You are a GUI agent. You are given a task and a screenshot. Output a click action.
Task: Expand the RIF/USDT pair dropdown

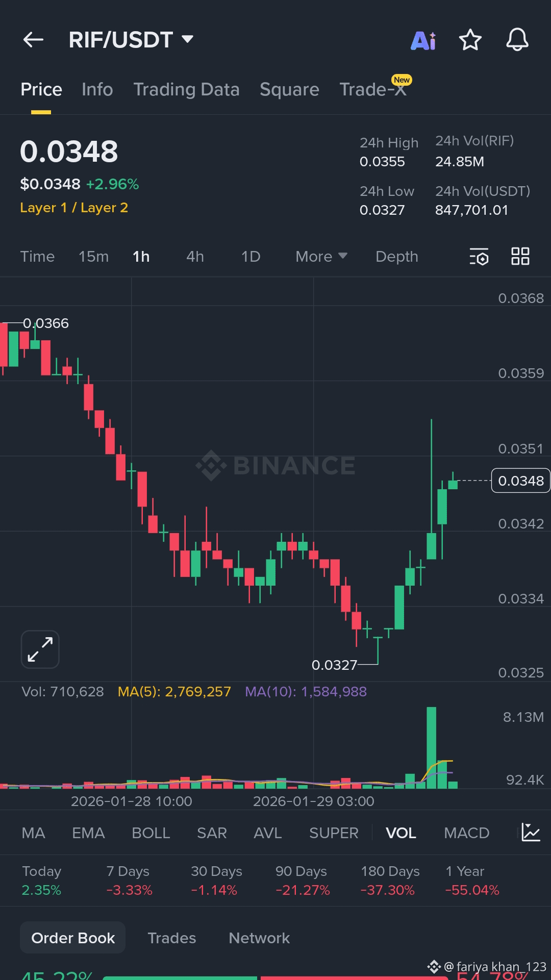click(187, 39)
